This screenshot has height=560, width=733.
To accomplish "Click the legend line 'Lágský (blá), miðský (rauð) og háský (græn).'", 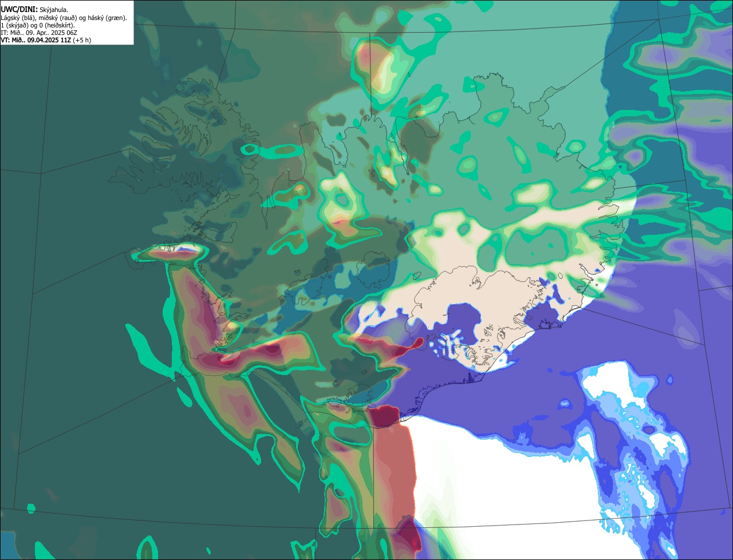I will pyautogui.click(x=64, y=18).
